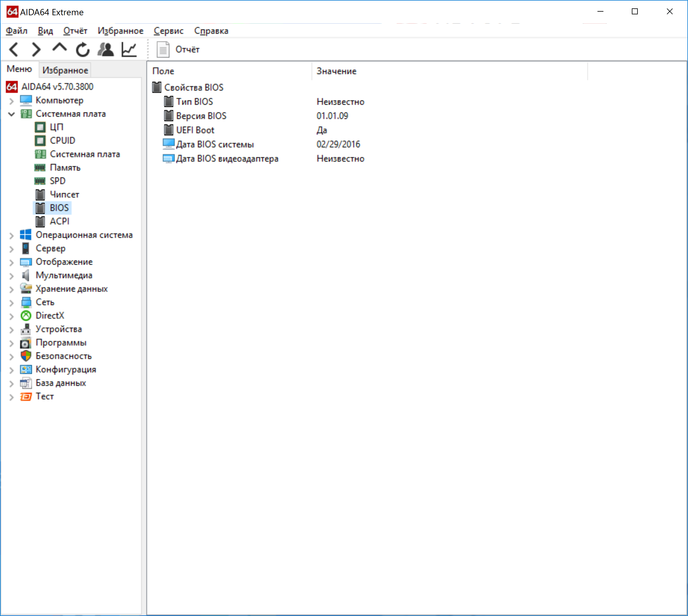
Task: Select the Дата BIOS системы row
Action: coord(215,144)
